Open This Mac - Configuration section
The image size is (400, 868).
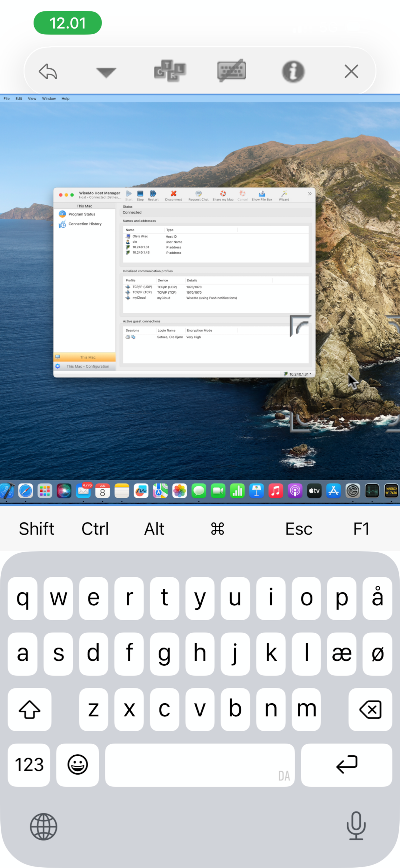[x=84, y=366]
